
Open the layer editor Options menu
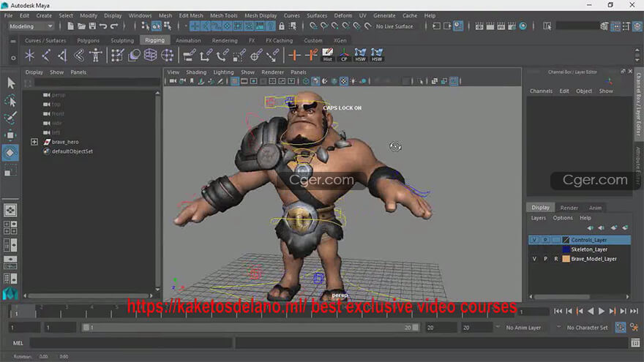pyautogui.click(x=562, y=218)
